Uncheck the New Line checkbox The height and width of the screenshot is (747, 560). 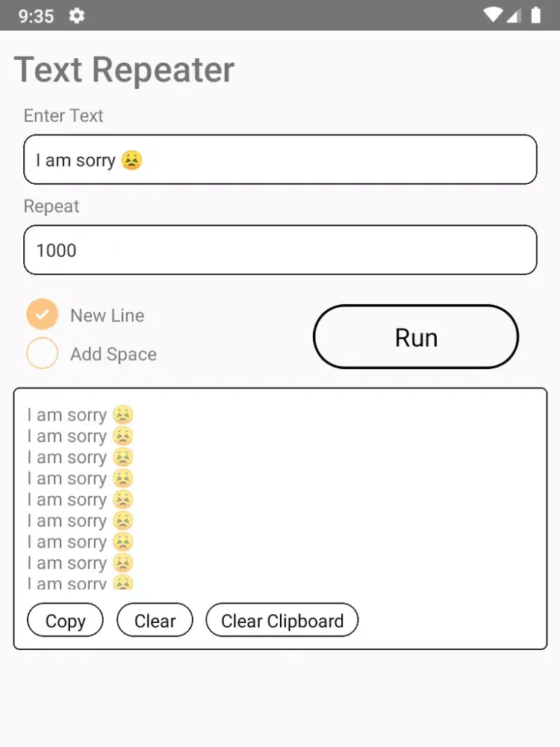click(42, 314)
